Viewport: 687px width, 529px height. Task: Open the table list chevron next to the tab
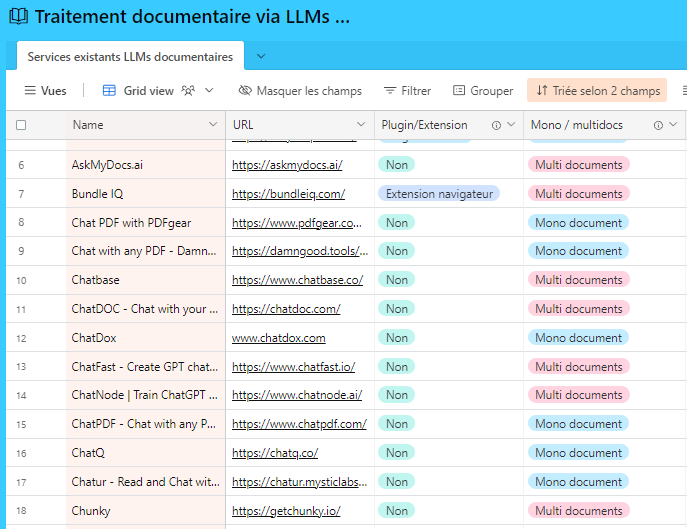pyautogui.click(x=261, y=56)
